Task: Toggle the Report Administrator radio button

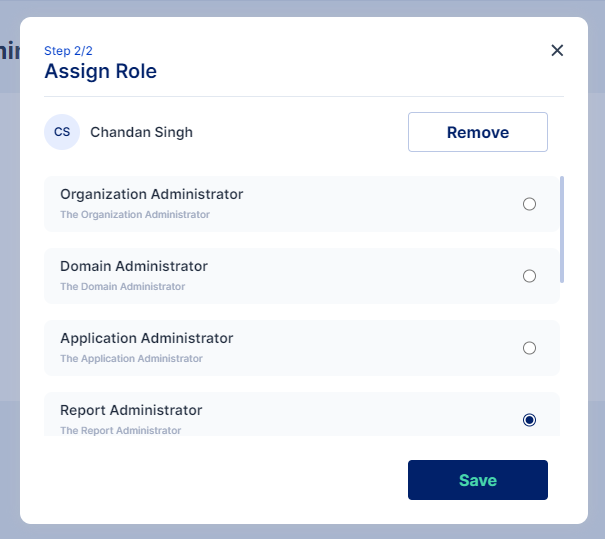Action: (x=529, y=420)
